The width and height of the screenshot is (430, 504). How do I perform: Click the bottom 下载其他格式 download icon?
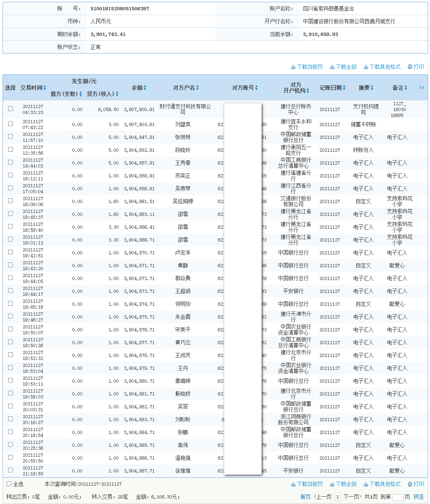click(x=366, y=484)
